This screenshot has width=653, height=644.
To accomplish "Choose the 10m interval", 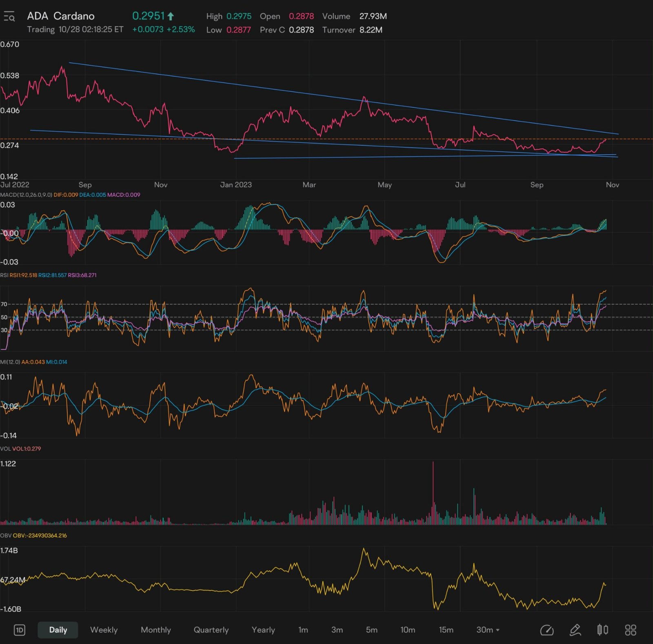I will tap(408, 630).
